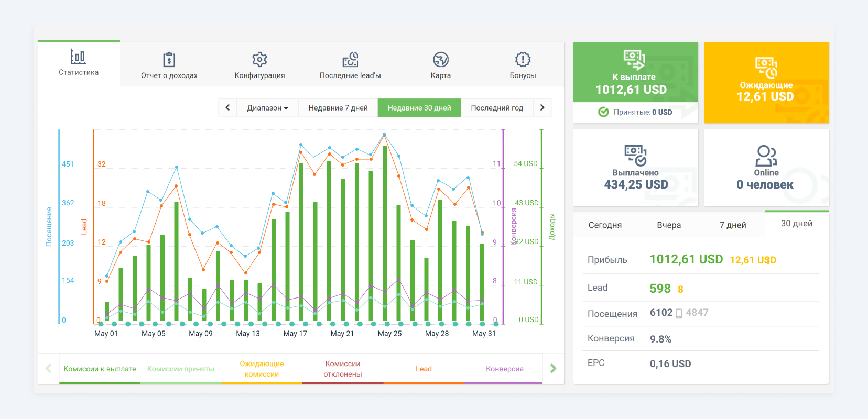The image size is (868, 419).
Task: Toggle Lead chart series in legend
Action: click(424, 369)
